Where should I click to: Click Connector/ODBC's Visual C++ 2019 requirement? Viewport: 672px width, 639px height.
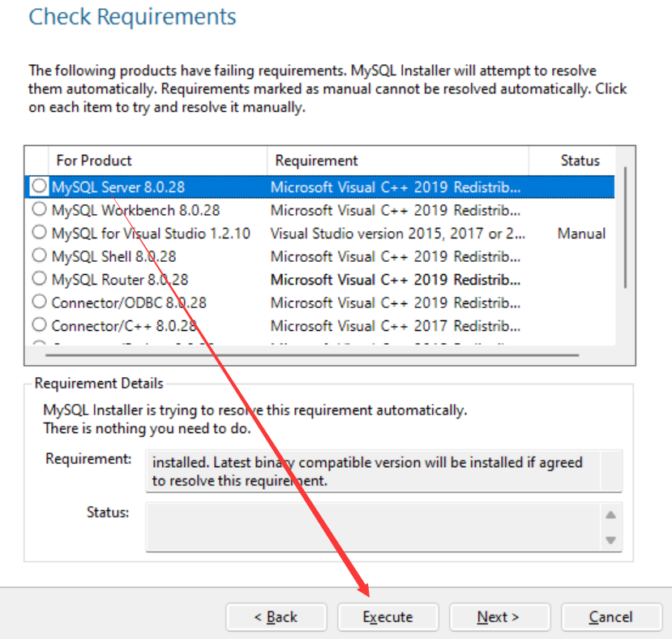coord(396,302)
